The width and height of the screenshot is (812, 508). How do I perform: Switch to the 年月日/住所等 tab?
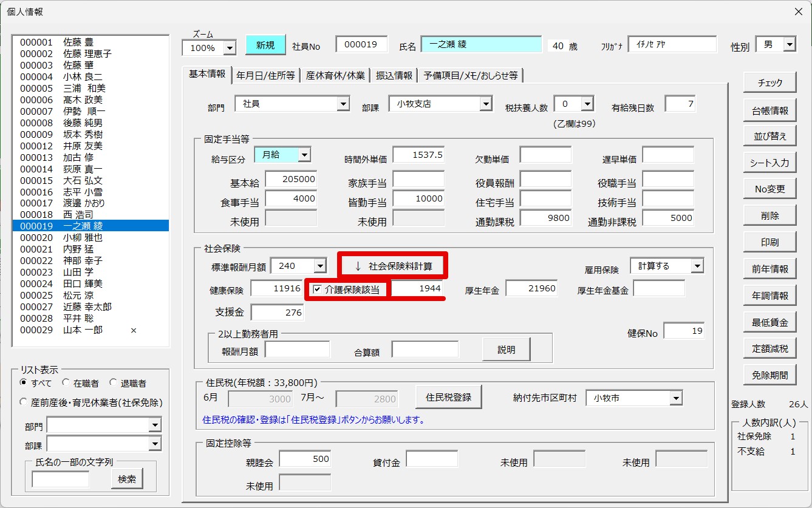click(x=265, y=75)
